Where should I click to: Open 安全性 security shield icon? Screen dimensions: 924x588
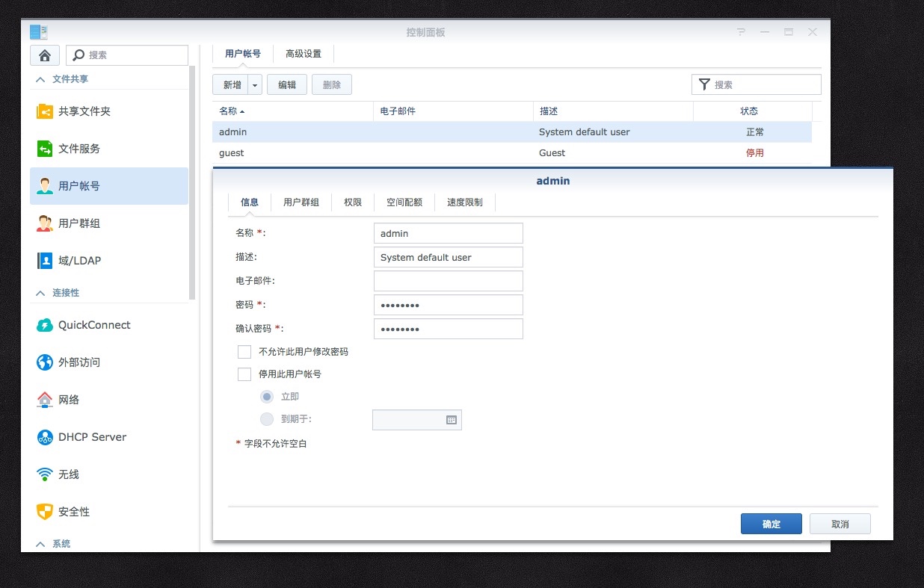coord(45,512)
